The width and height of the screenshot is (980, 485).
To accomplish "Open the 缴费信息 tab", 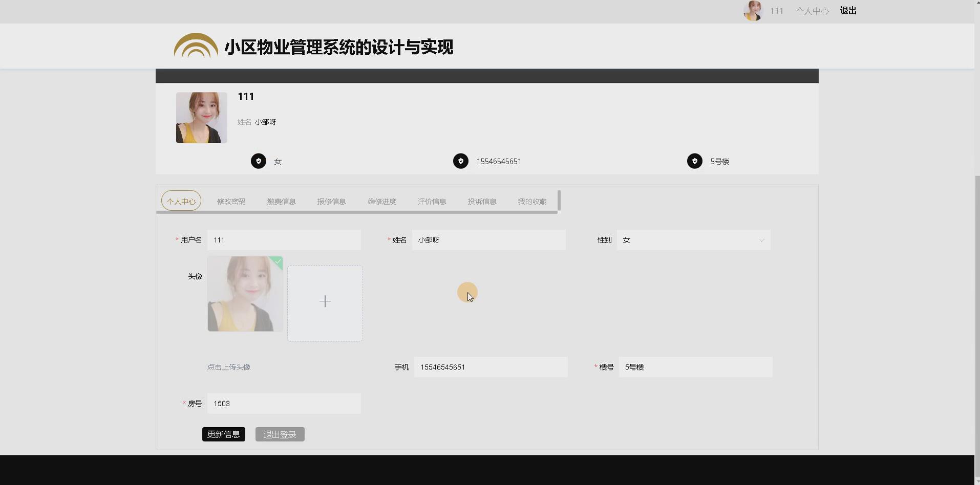I will (281, 201).
